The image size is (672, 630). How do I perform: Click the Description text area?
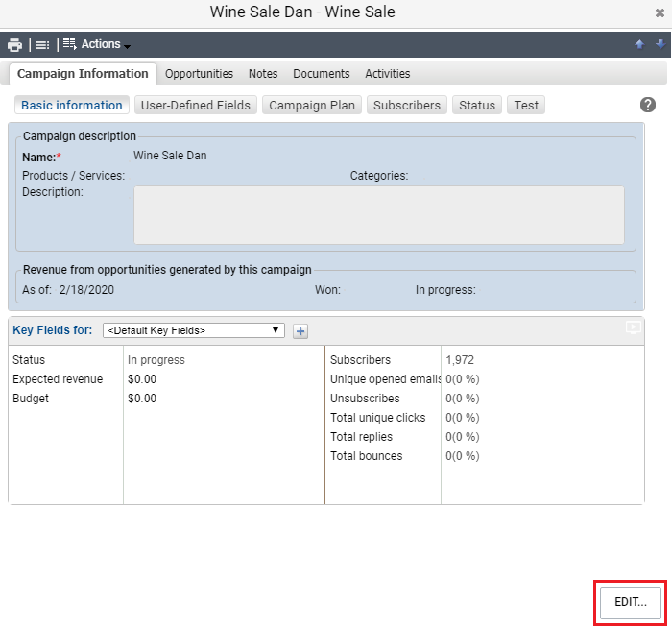click(378, 215)
